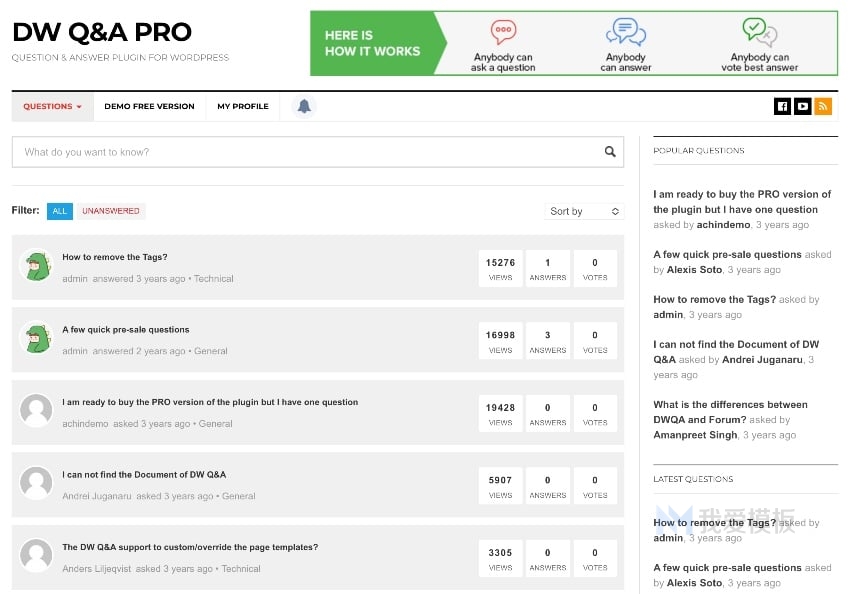Click Andrei Juganaru's default avatar

(36, 483)
